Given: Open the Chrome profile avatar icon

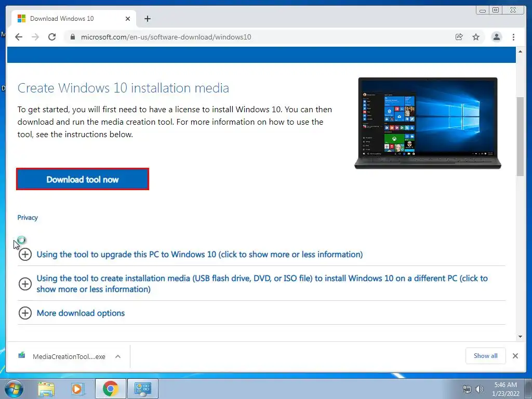Looking at the screenshot, I should (x=496, y=37).
